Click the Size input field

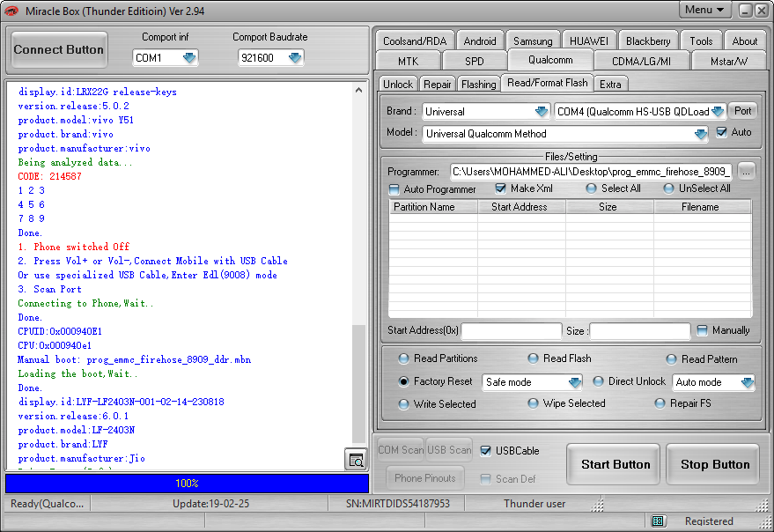(640, 331)
